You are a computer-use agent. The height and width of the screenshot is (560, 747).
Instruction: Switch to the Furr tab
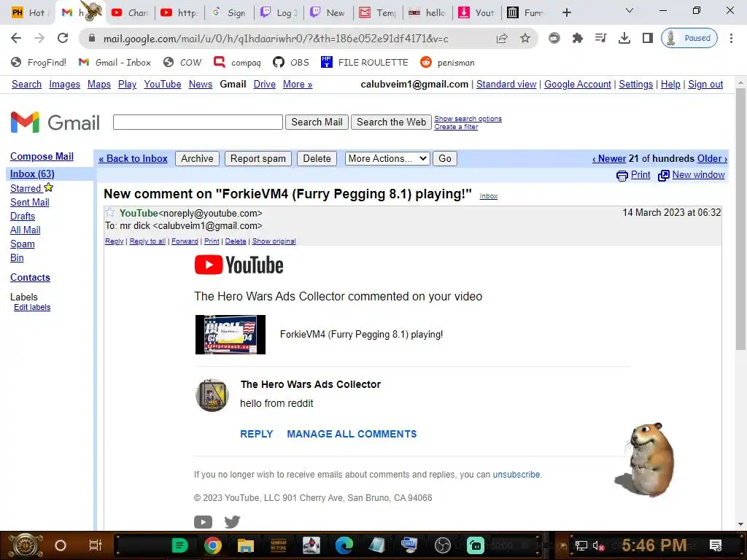pyautogui.click(x=526, y=13)
